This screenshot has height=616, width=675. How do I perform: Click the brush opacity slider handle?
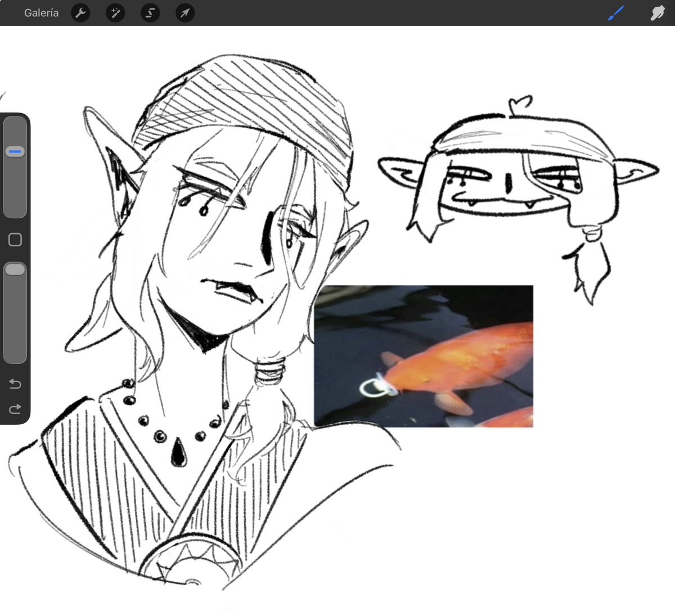(15, 269)
